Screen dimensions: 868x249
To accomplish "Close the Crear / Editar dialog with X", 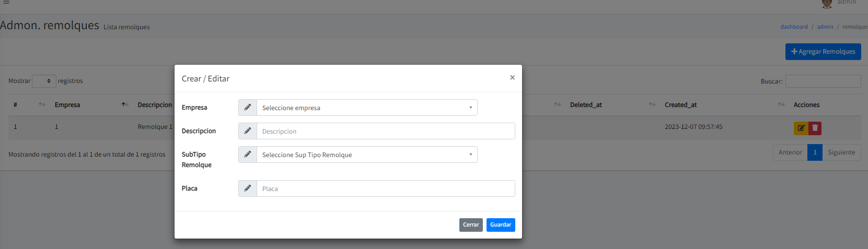I will [512, 78].
